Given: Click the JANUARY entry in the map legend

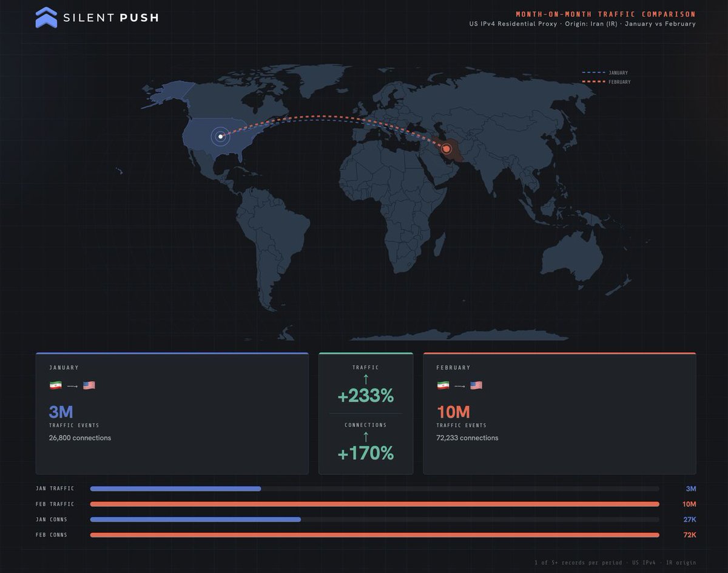Looking at the screenshot, I should point(606,73).
